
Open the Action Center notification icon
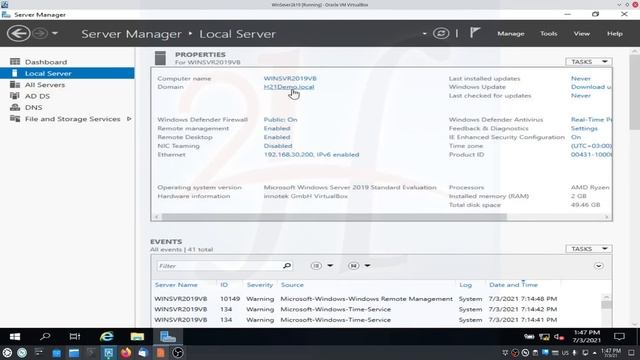(619, 337)
